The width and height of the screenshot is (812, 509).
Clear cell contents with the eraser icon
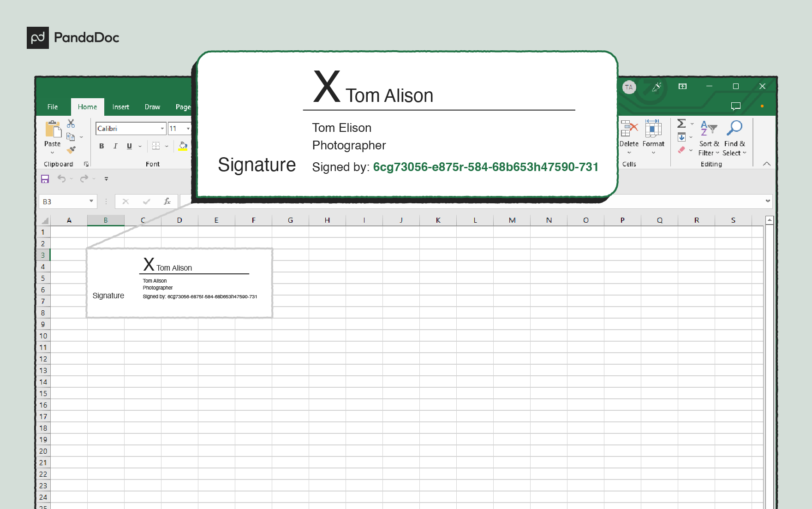point(682,150)
